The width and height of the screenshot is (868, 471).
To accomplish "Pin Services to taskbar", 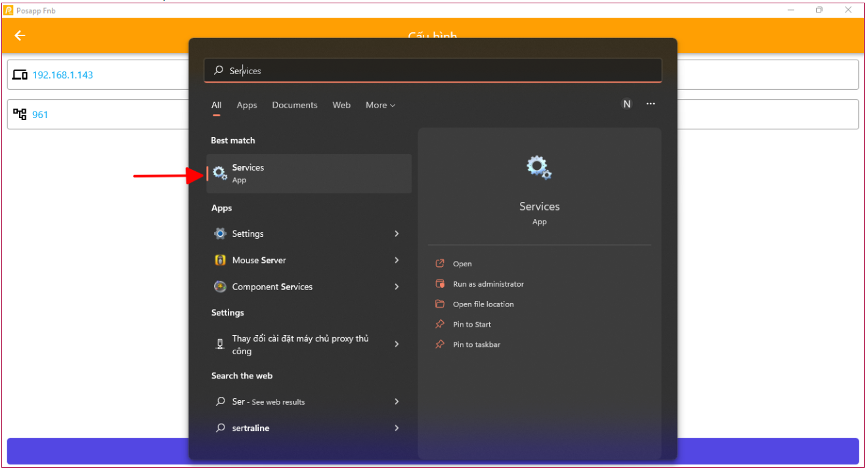I will (476, 344).
